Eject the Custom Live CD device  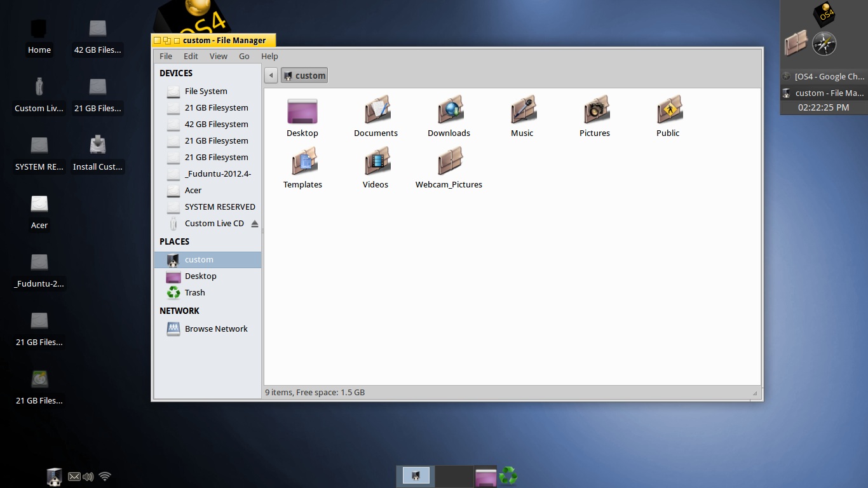[255, 224]
